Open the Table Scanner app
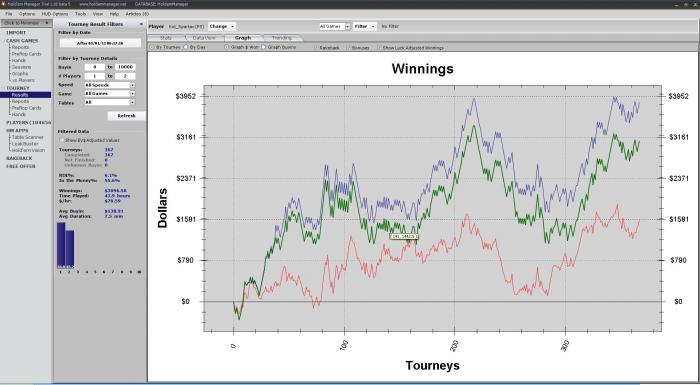This screenshot has width=700, height=385. click(28, 137)
